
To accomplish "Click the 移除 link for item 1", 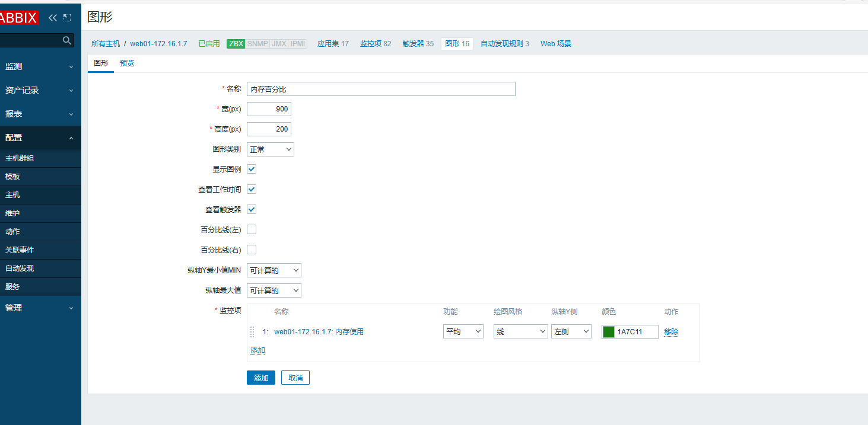I will [671, 332].
